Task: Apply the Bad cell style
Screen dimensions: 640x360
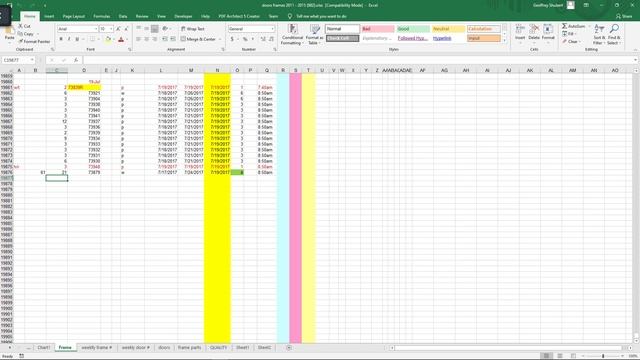Action: [378, 29]
